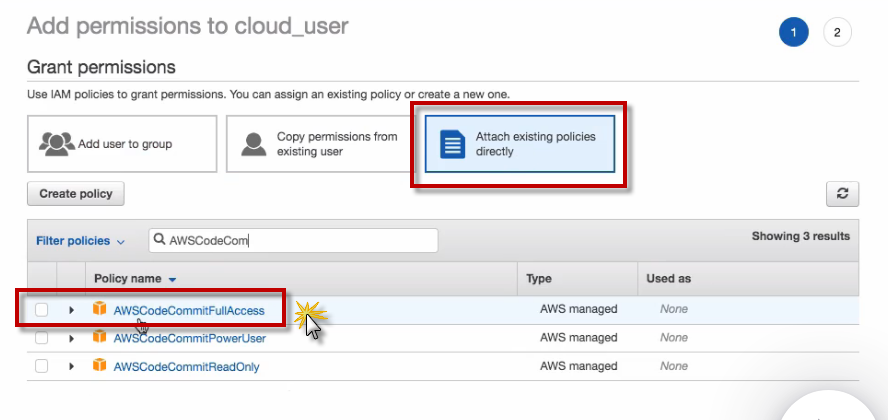888x420 pixels.
Task: Expand the AWSCodeCommitFullAccess policy details arrow
Action: (x=71, y=310)
